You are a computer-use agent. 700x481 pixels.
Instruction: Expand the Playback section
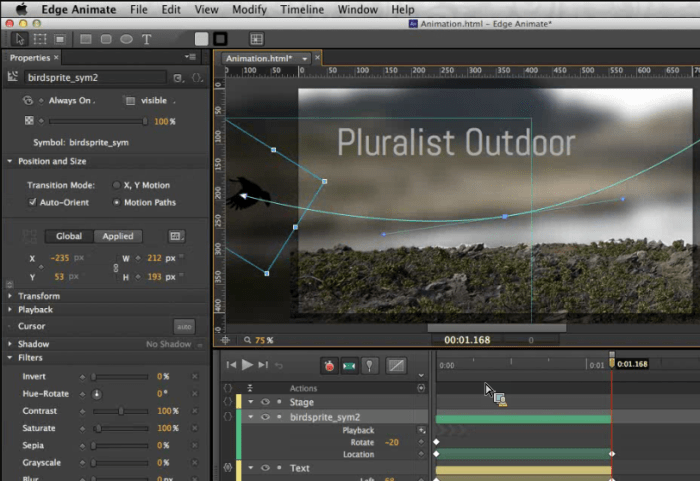(x=10, y=310)
